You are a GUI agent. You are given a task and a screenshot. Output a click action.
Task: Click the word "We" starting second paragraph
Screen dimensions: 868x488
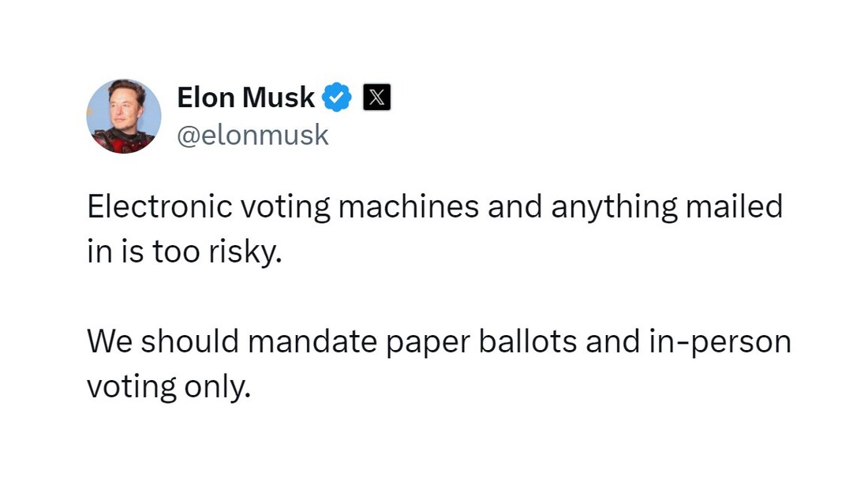(x=102, y=342)
